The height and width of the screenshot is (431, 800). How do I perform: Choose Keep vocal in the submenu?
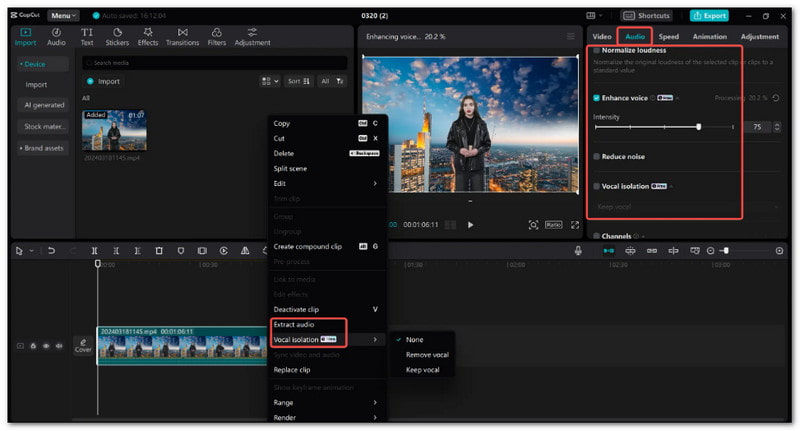tap(421, 370)
